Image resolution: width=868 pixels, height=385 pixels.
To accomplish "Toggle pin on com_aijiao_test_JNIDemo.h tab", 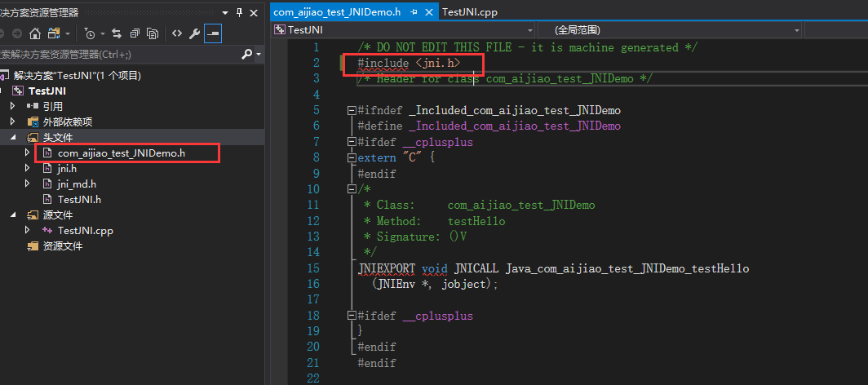I will pos(414,12).
